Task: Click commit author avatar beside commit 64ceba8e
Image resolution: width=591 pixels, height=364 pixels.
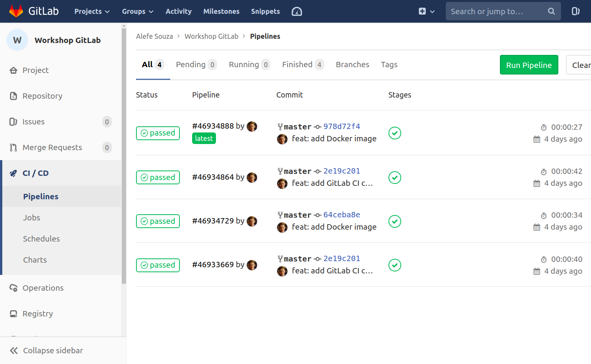Action: tap(282, 227)
